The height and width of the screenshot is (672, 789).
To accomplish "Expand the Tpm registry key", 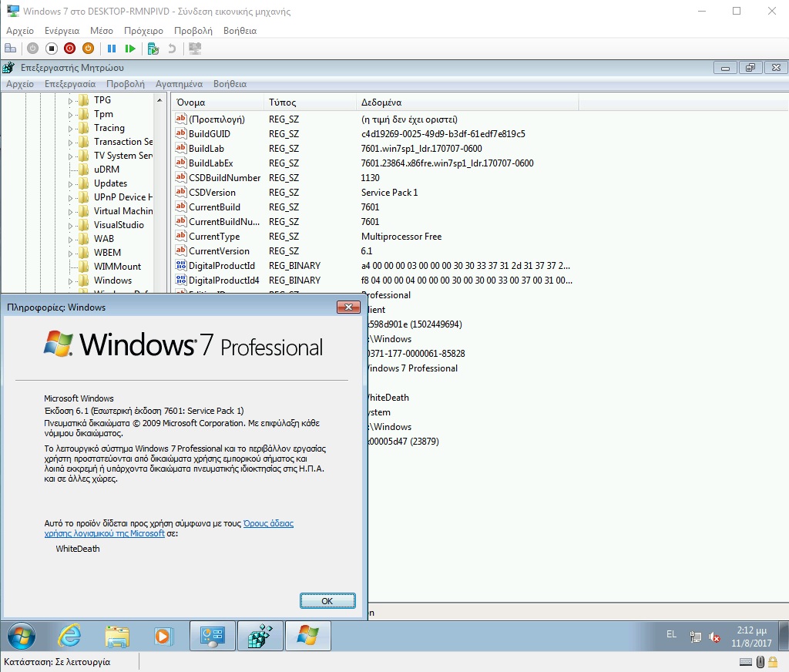I will click(70, 115).
